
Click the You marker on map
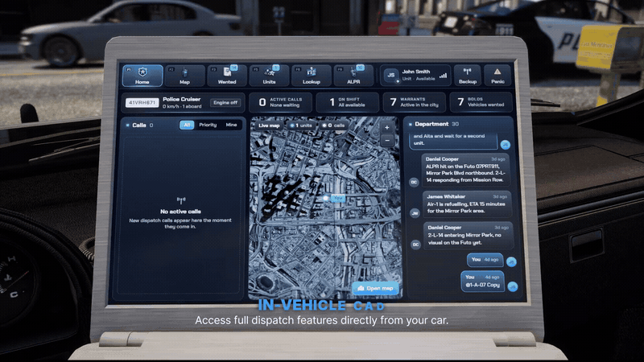coord(337,198)
